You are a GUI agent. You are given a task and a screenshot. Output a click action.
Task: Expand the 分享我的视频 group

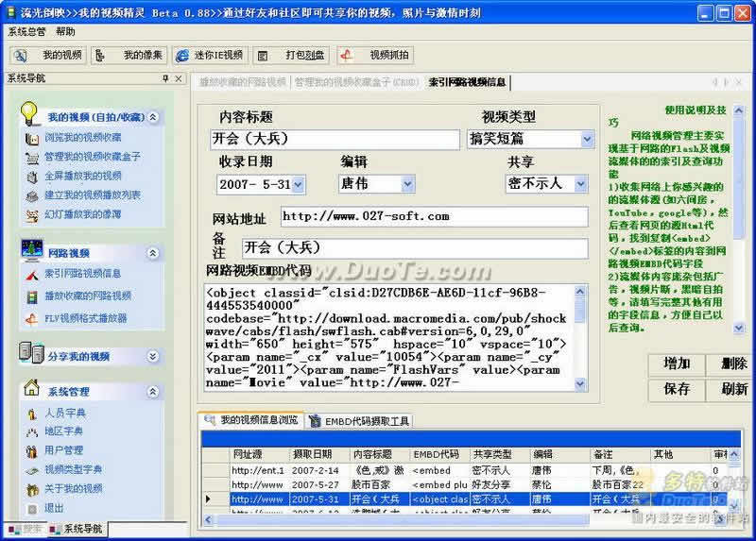pos(153,356)
